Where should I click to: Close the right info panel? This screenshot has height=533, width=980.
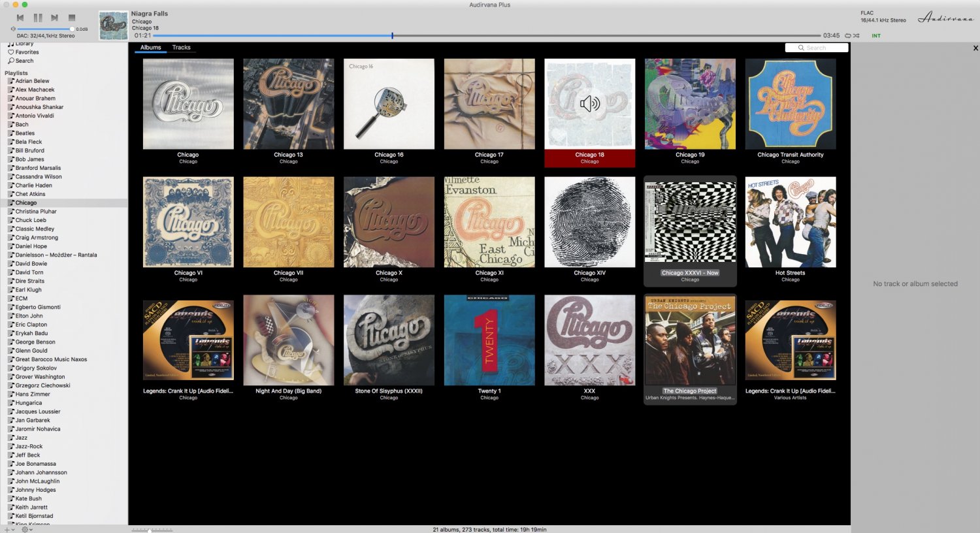[x=975, y=48]
